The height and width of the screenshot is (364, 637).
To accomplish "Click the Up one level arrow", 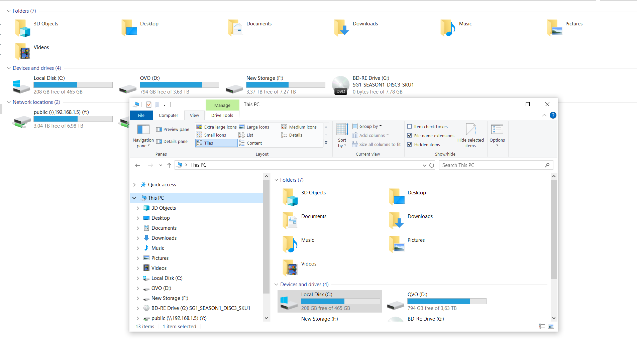I will click(169, 165).
